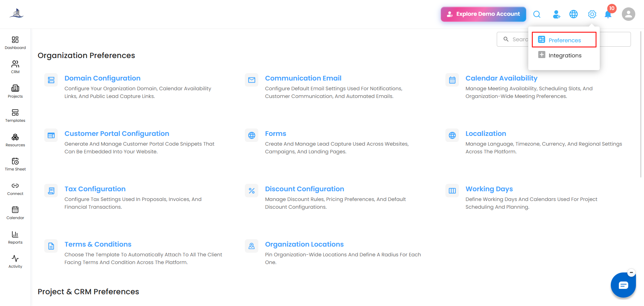Open the Domain Configuration link
This screenshot has width=644, height=306.
click(102, 78)
